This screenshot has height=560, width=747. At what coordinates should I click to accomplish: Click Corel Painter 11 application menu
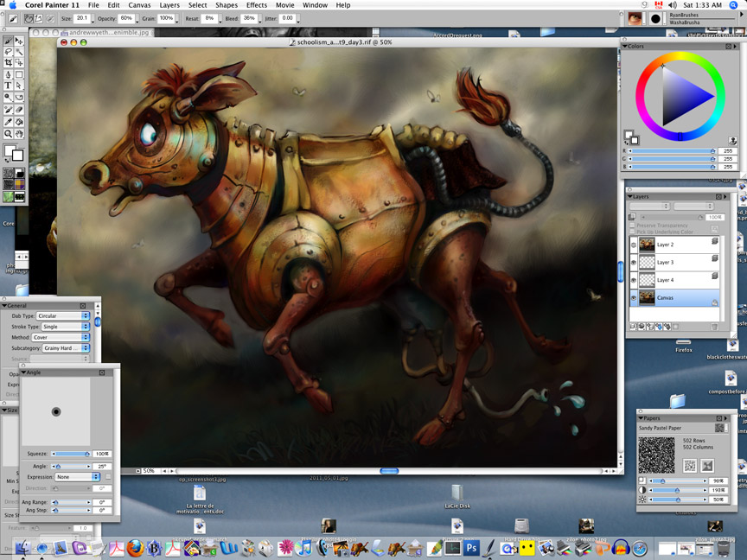coord(52,5)
